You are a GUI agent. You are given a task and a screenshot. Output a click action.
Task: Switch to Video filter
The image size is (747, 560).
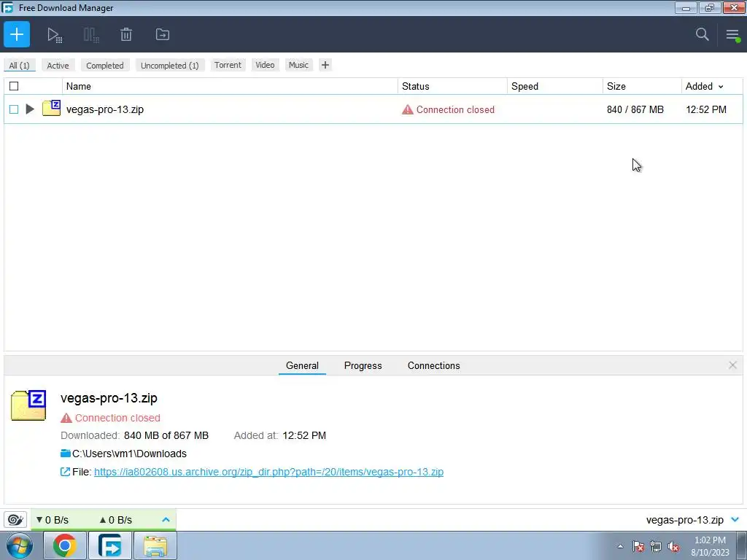click(x=265, y=65)
